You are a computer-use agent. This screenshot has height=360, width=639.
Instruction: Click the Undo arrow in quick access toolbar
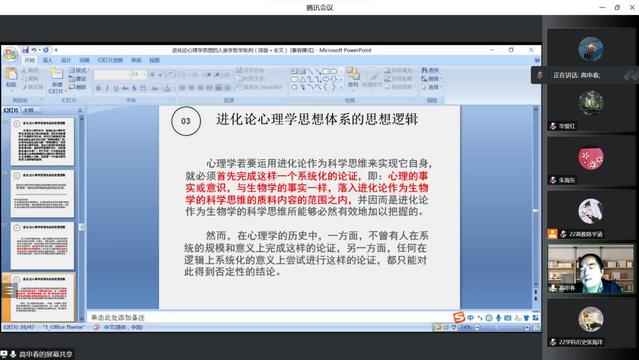34,50
